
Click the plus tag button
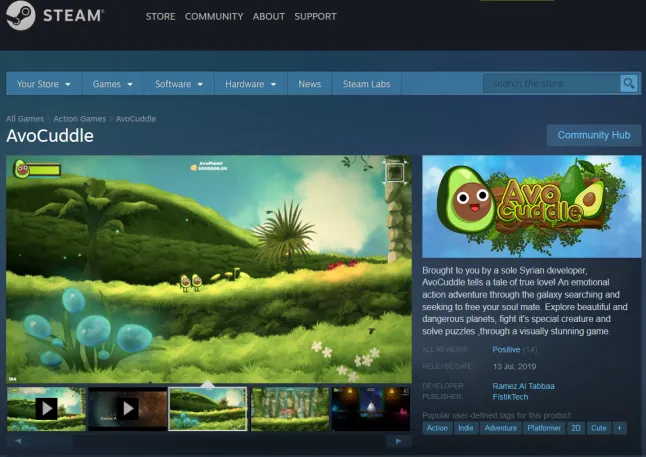coord(619,428)
